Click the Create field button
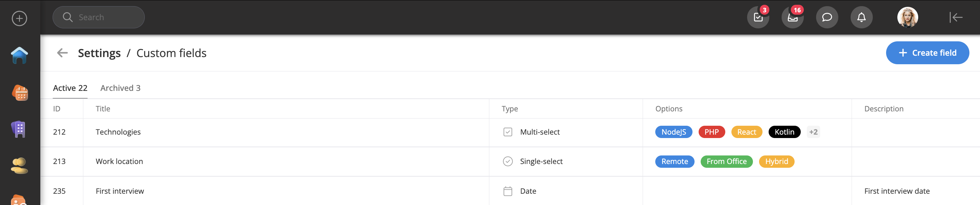The width and height of the screenshot is (980, 205). coord(927,53)
